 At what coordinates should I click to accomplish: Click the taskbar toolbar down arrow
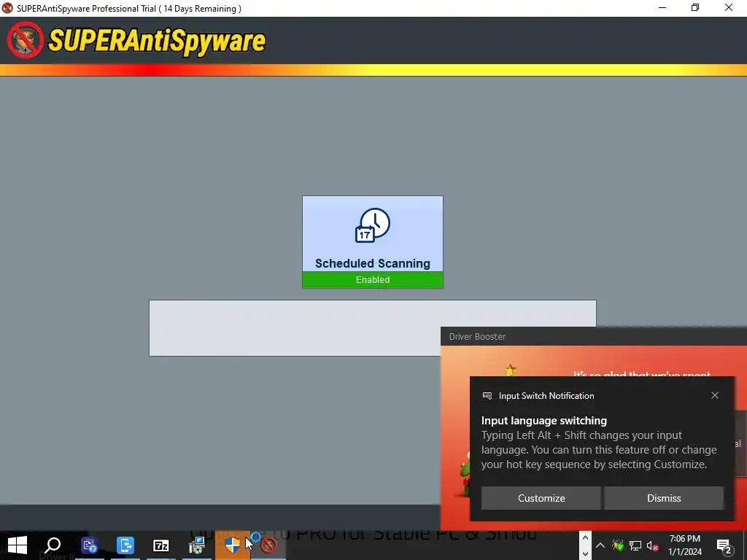[x=586, y=553]
